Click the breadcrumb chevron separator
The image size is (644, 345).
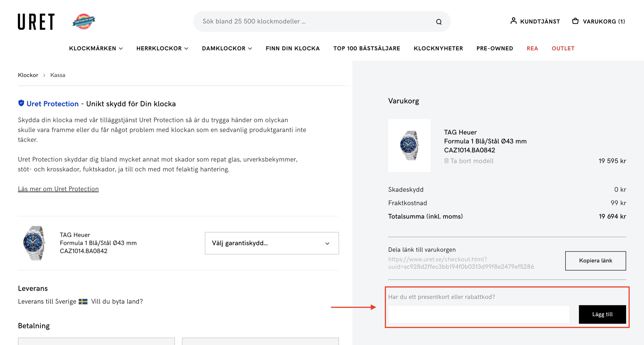point(44,75)
